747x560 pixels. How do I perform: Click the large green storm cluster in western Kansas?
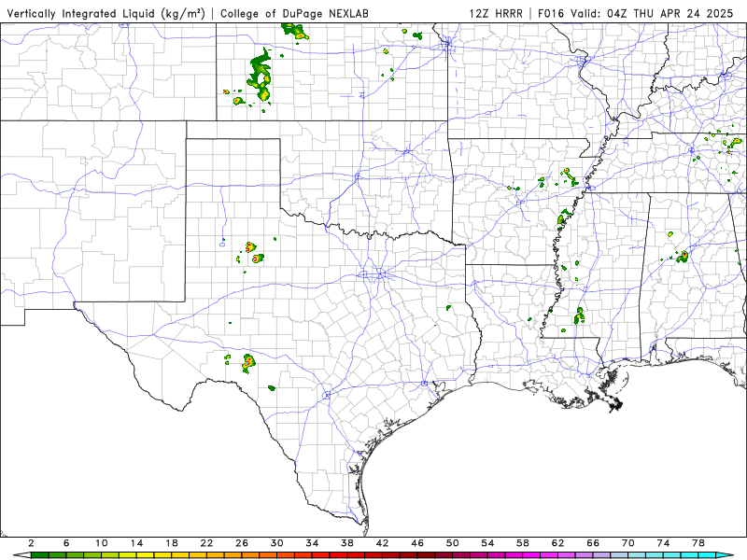pyautogui.click(x=261, y=75)
